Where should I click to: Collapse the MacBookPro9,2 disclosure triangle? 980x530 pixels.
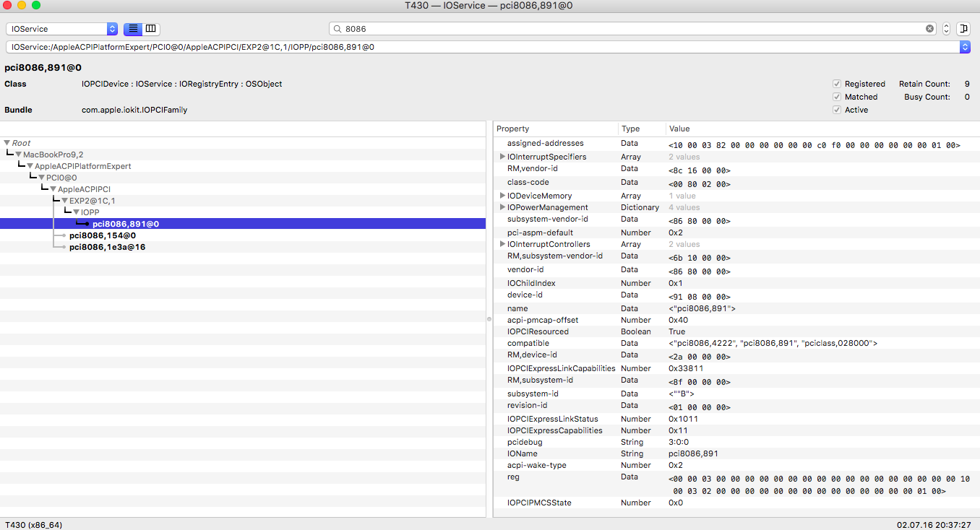tap(19, 155)
